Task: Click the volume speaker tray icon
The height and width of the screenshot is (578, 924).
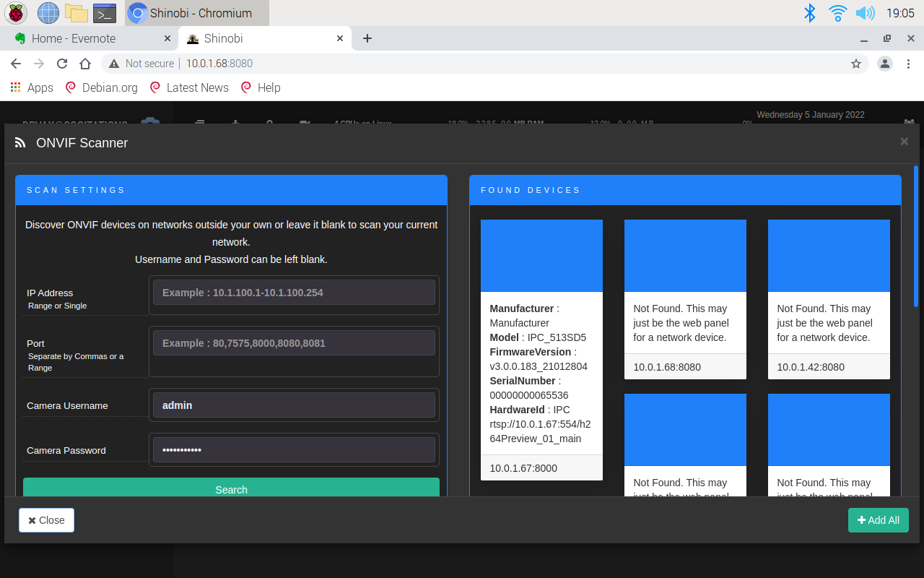Action: coord(864,13)
